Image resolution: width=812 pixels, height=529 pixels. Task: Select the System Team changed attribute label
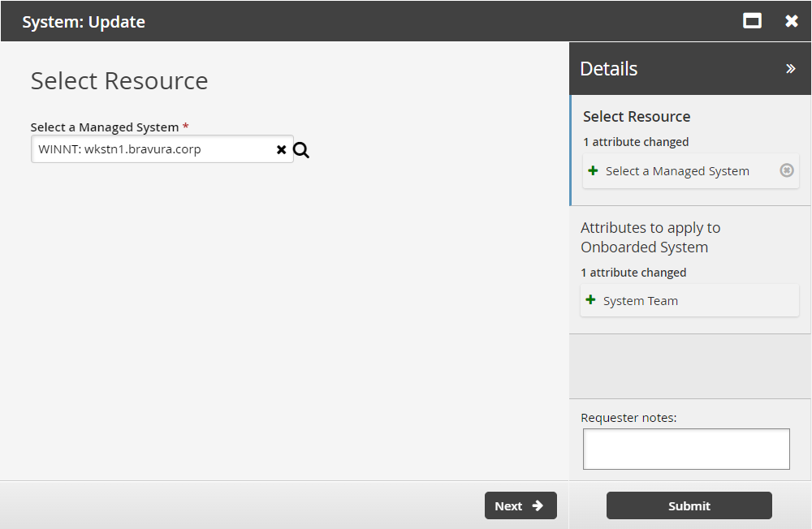(x=641, y=301)
